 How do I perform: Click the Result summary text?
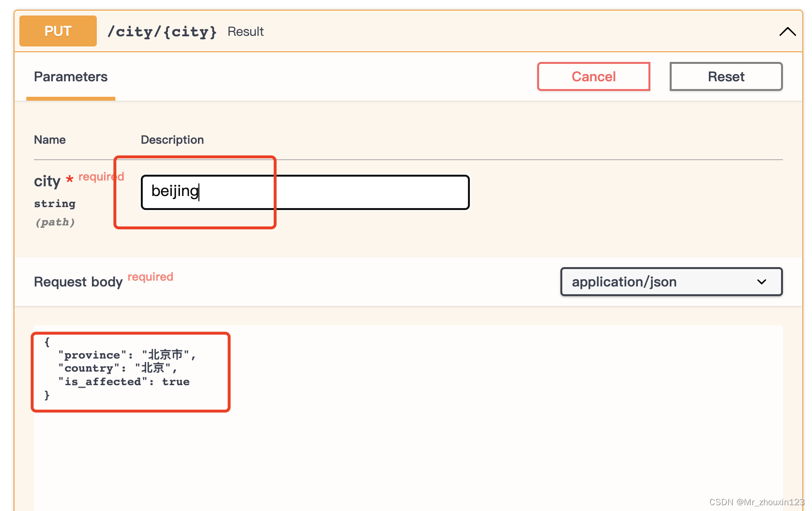(245, 31)
